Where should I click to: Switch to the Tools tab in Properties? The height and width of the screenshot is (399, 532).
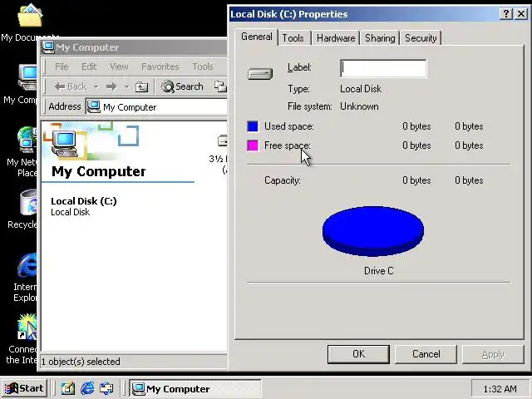click(293, 38)
